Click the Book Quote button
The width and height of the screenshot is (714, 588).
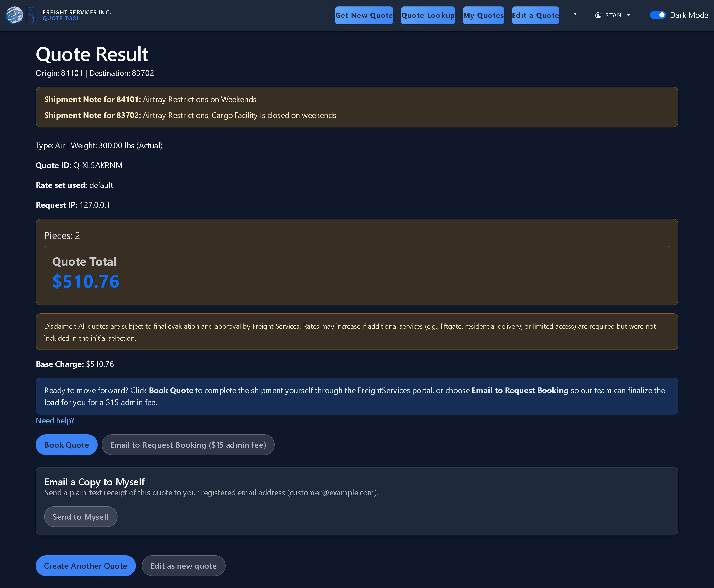pyautogui.click(x=67, y=445)
